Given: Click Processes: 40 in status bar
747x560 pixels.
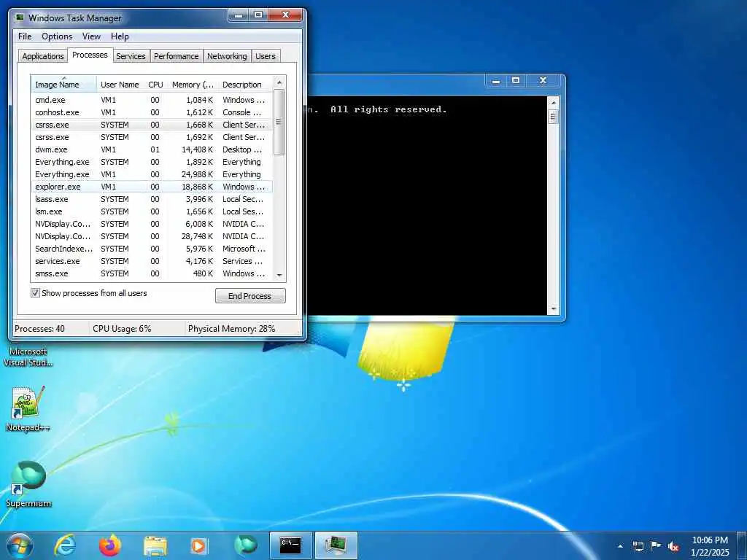Looking at the screenshot, I should pos(39,329).
